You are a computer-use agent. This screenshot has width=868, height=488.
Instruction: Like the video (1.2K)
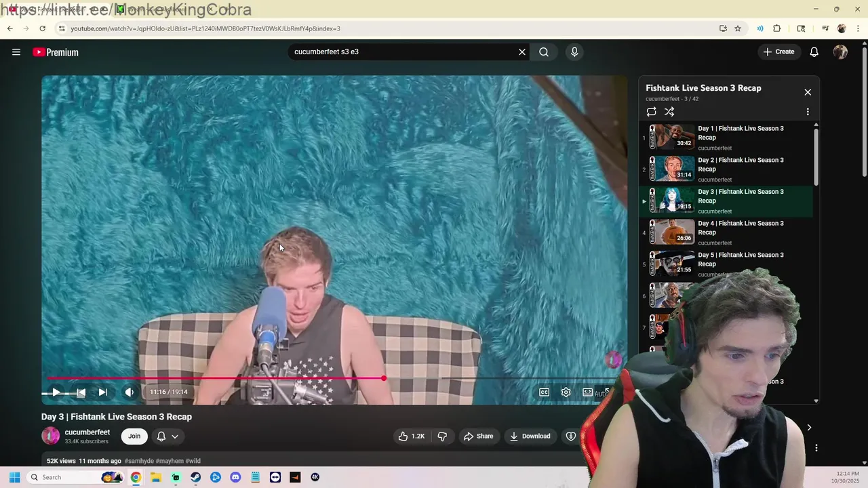(411, 436)
